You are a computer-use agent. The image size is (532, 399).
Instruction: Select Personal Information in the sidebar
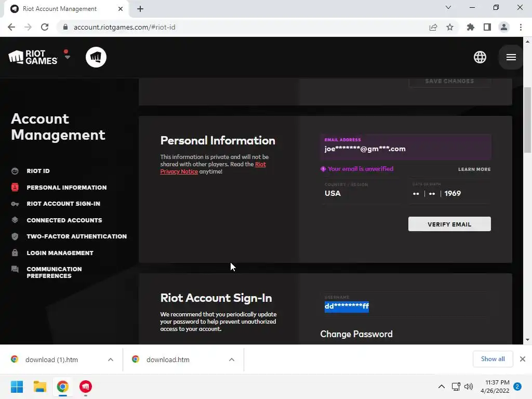(66, 187)
